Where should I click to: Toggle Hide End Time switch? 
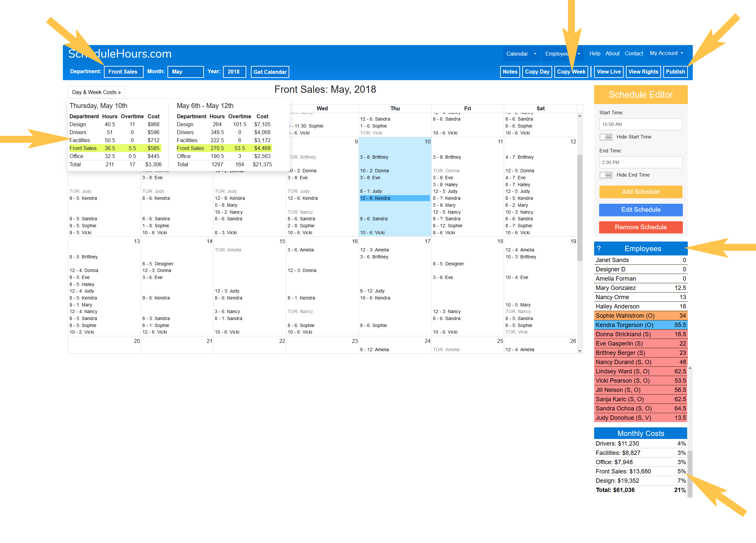pyautogui.click(x=605, y=175)
